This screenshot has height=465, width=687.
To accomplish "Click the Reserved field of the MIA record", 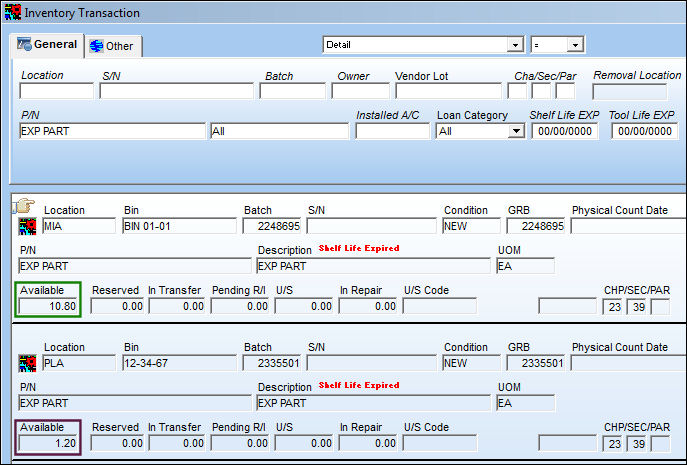I will [x=117, y=306].
